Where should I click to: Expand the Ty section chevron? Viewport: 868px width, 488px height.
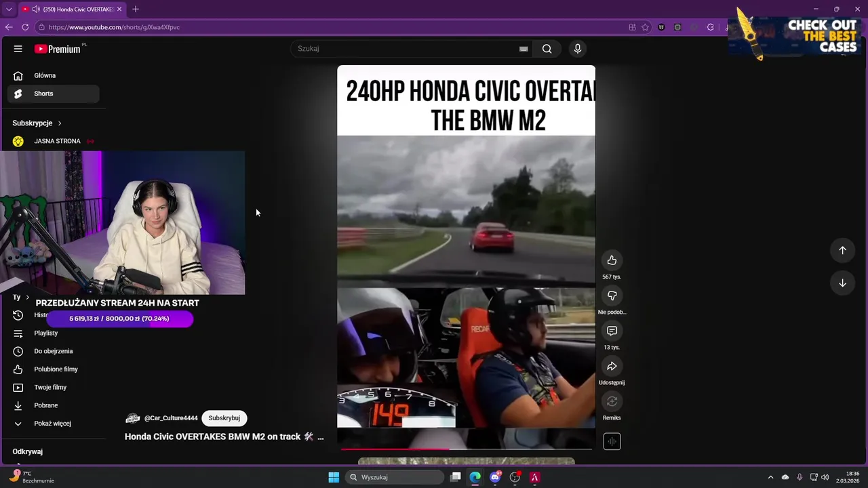click(x=27, y=298)
